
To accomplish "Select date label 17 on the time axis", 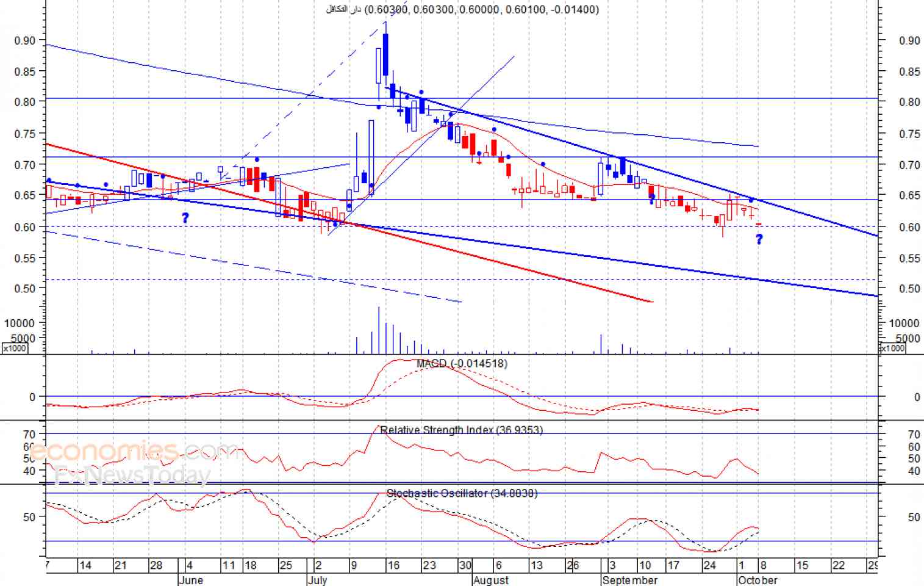I will tap(673, 565).
